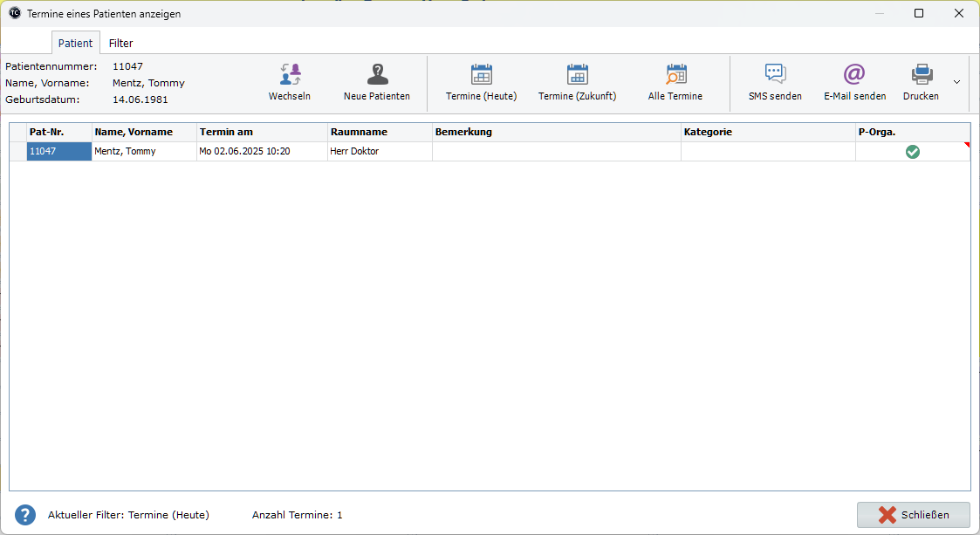Display all appointments using Alle Termine icon
The image size is (980, 535).
[x=675, y=75]
